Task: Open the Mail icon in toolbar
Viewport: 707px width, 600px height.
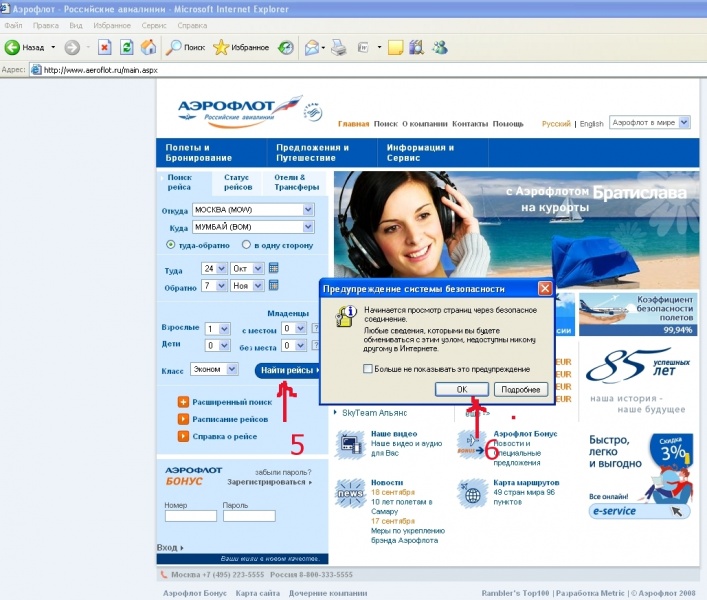Action: coord(312,47)
